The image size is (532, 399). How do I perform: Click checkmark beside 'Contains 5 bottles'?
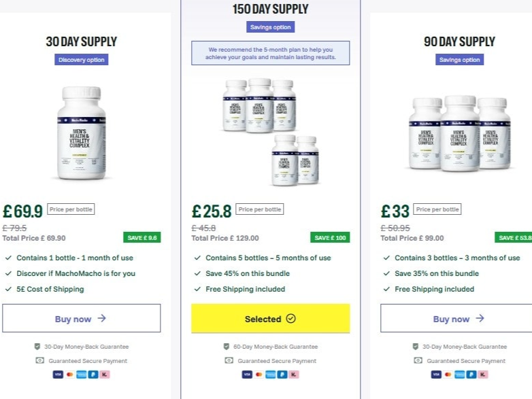coord(197,258)
